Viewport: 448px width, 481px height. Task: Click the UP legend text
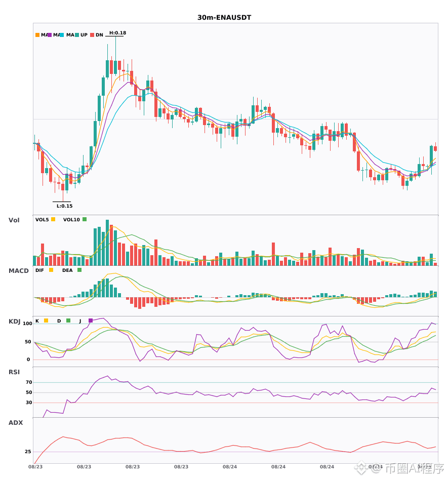84,35
